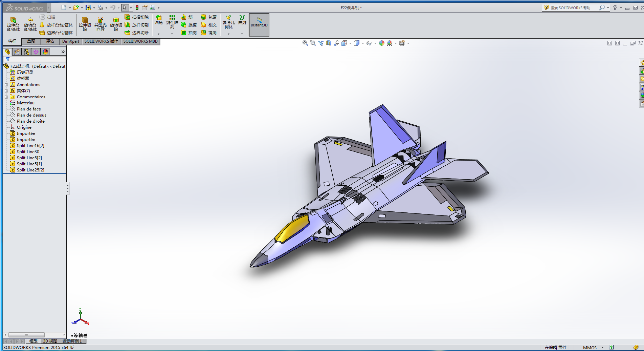Image resolution: width=644 pixels, height=351 pixels.
Task: Print the current document
Action: (x=100, y=7)
